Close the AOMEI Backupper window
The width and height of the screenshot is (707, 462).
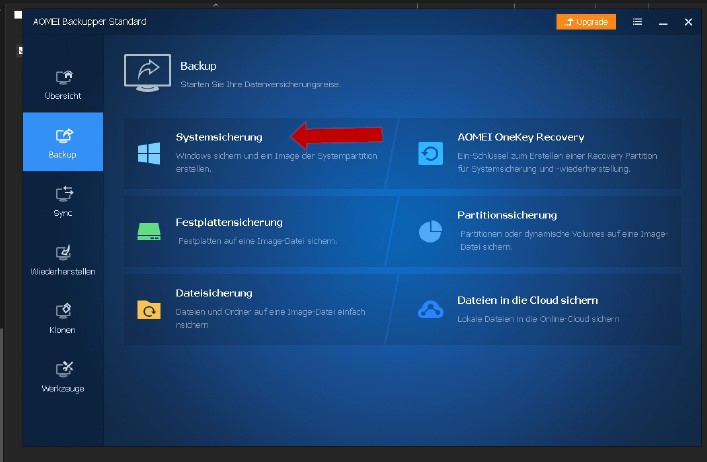[x=688, y=22]
